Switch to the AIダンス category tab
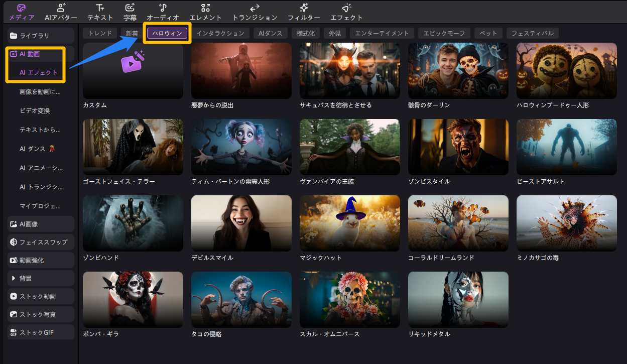Viewport: 627px width, 364px height. click(270, 33)
